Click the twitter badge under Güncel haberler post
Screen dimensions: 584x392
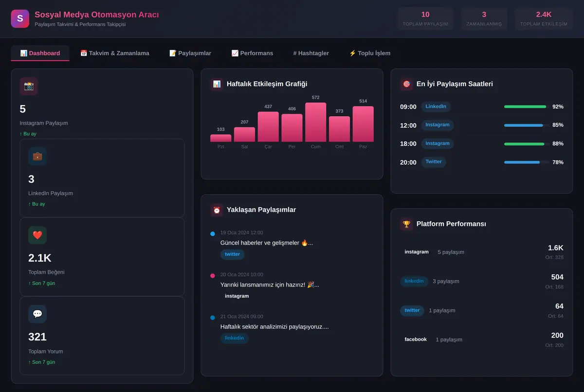(x=232, y=254)
